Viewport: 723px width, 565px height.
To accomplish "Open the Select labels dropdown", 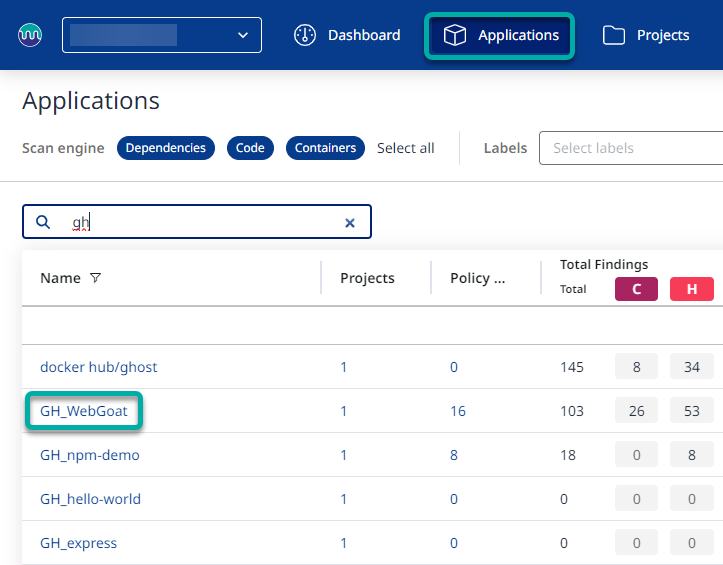I will pos(630,148).
